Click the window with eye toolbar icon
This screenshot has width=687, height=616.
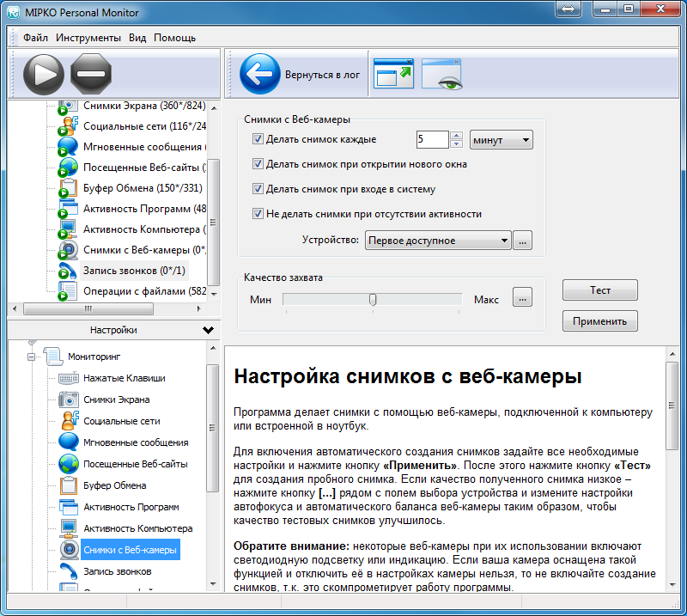[441, 74]
